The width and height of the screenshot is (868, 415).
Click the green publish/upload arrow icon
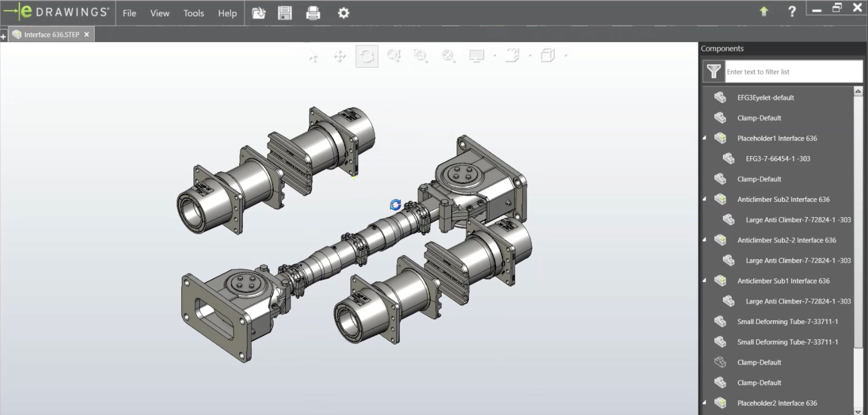(x=764, y=11)
